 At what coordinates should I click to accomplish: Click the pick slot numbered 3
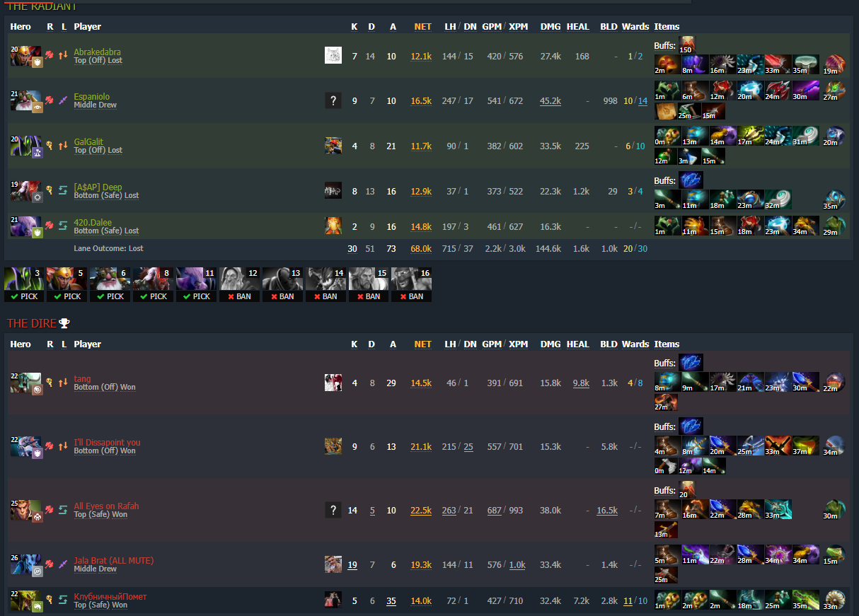coord(23,284)
